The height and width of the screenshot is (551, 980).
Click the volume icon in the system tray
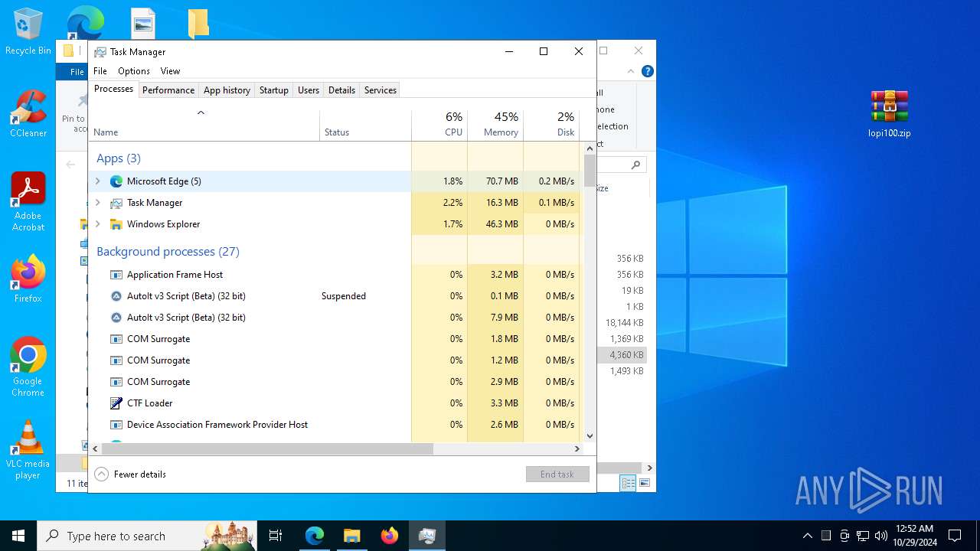coord(881,536)
